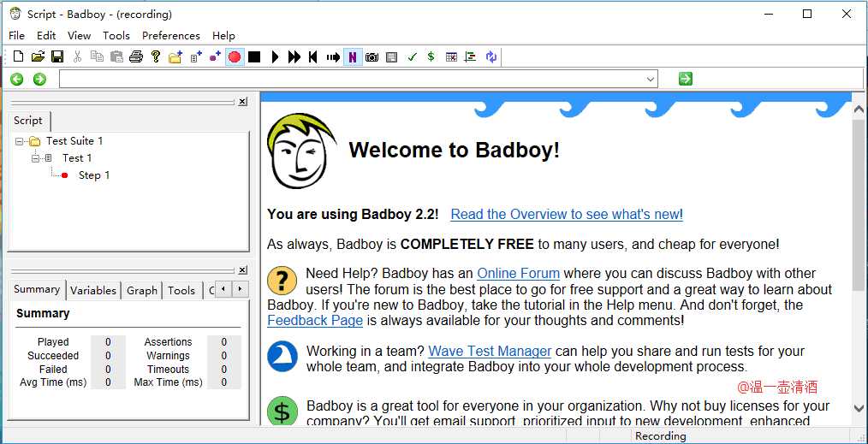Open the Edit menu
Viewport: 868px width, 444px height.
coord(46,35)
